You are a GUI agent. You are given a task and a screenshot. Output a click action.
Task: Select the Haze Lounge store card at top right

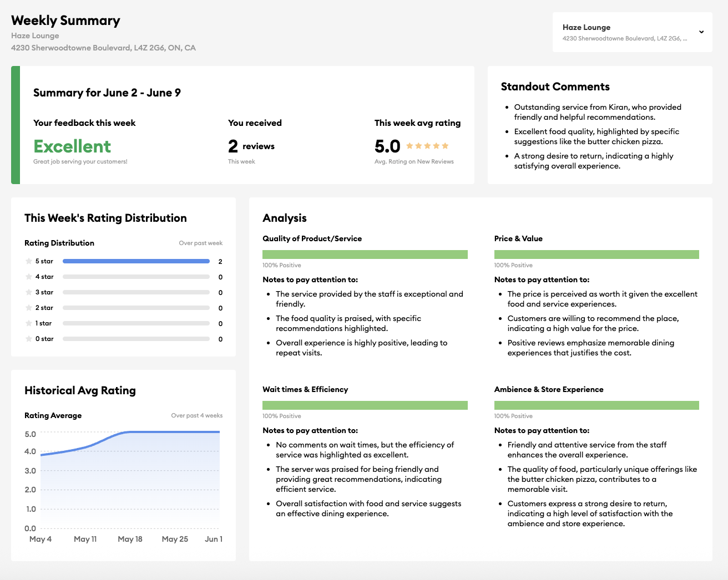pos(621,32)
